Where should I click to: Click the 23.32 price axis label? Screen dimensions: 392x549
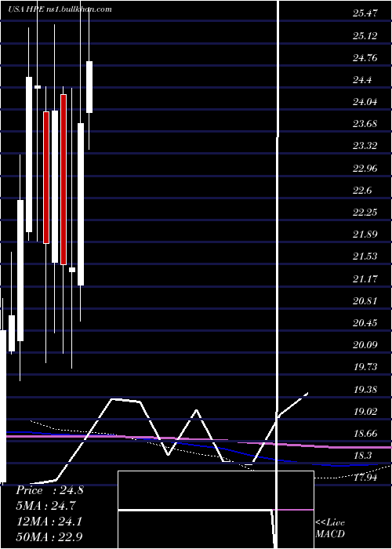pos(365,146)
